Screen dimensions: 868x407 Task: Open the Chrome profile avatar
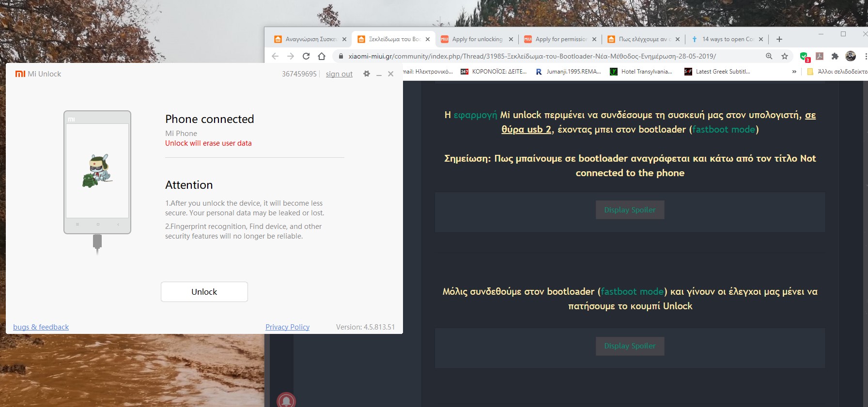click(851, 56)
